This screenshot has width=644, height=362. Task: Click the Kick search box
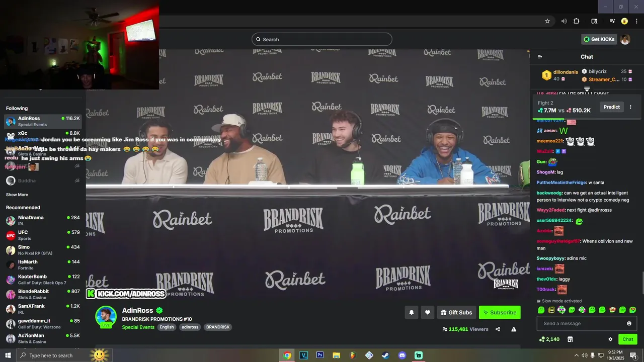(322, 39)
